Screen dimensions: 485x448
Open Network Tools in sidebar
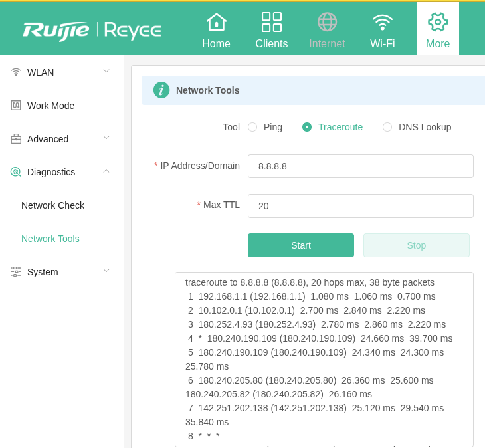(x=50, y=239)
